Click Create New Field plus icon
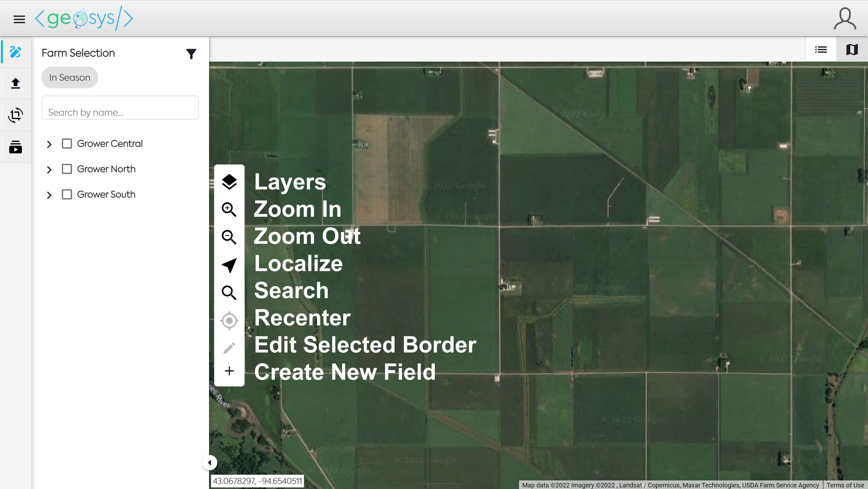The height and width of the screenshot is (489, 868). [230, 371]
